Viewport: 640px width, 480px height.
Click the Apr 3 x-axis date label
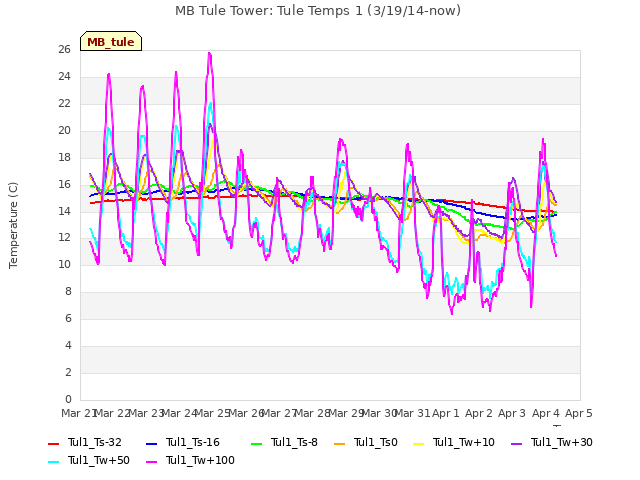[512, 413]
